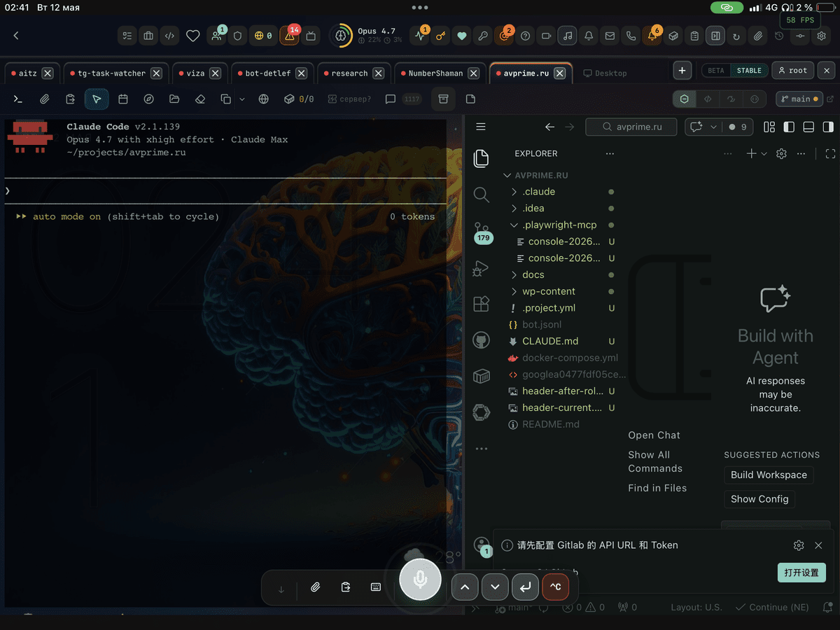The image size is (840, 630).
Task: Open the new chat plus dropdown chevron
Action: point(764,153)
